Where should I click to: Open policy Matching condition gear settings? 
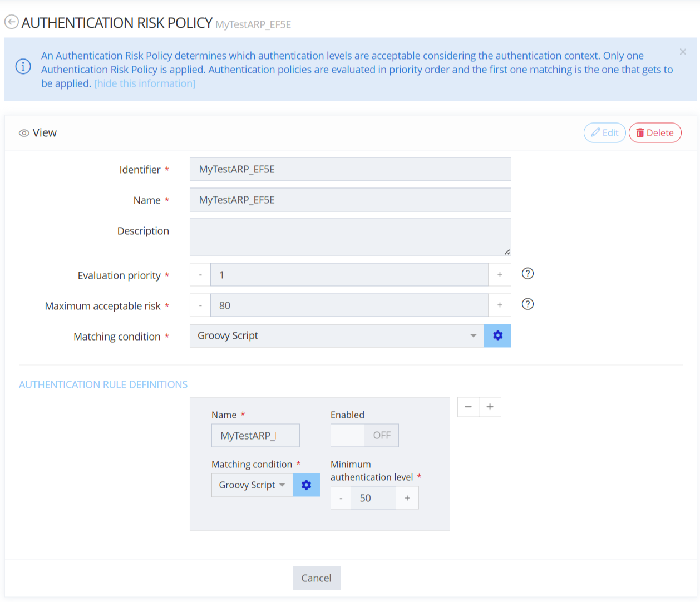point(497,335)
